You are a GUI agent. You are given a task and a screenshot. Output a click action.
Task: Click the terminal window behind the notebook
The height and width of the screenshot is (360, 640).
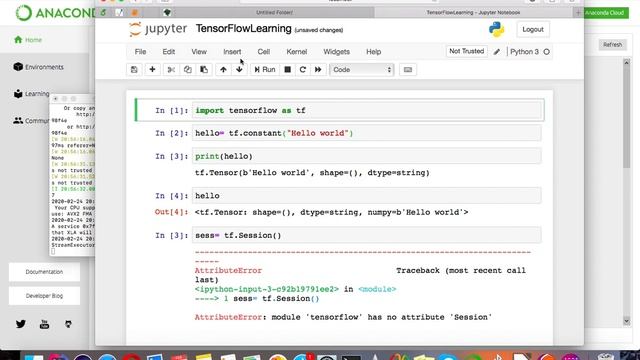coord(72,176)
